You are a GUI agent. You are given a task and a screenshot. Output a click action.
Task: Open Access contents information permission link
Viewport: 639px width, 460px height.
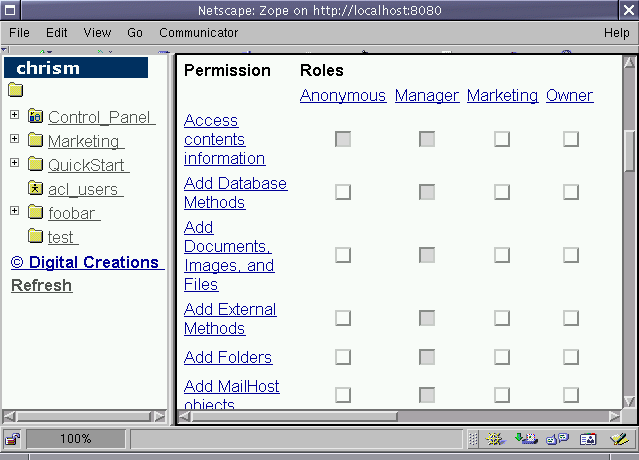[225, 139]
